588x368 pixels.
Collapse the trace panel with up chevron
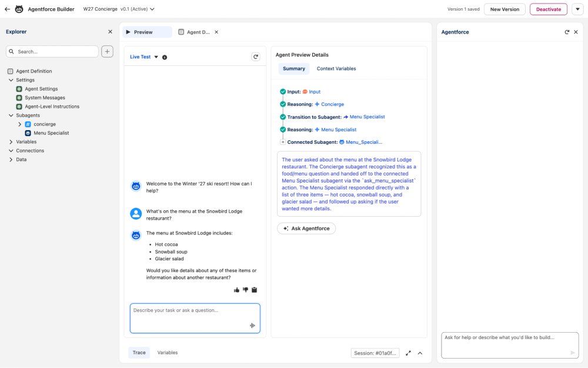click(420, 353)
